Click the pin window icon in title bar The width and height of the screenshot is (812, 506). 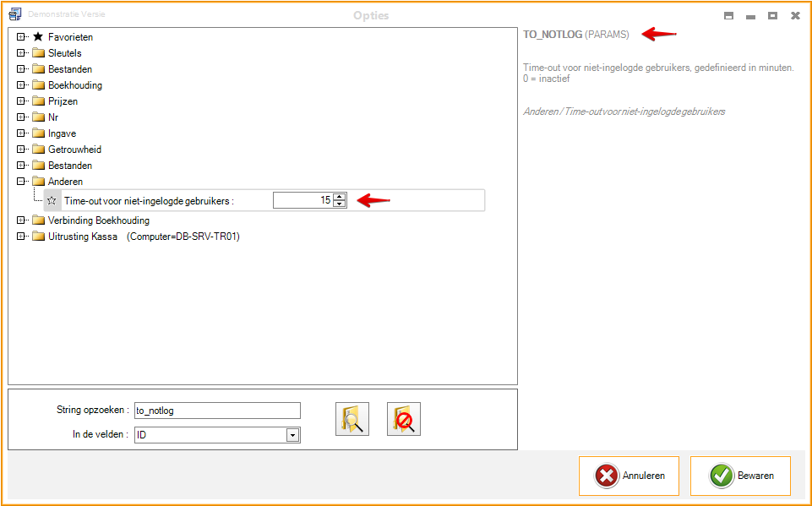pyautogui.click(x=728, y=15)
